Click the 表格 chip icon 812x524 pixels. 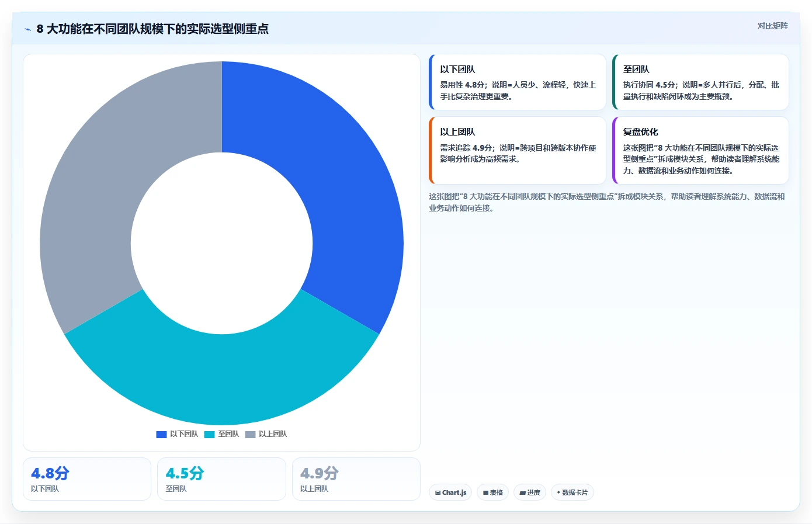486,493
